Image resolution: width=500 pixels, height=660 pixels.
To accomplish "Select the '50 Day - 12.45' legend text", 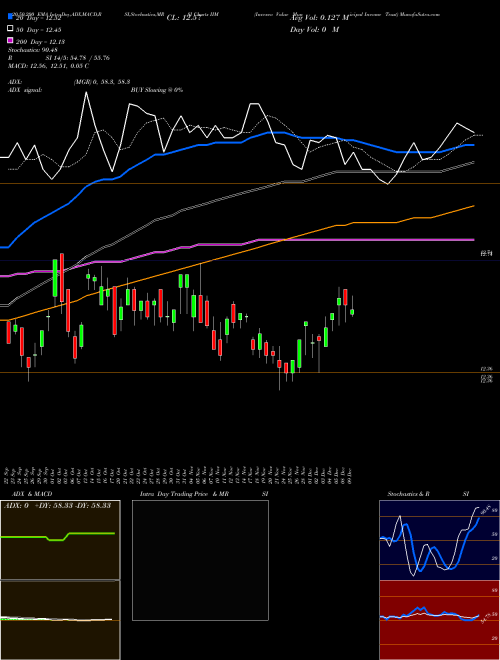I will coord(38,29).
